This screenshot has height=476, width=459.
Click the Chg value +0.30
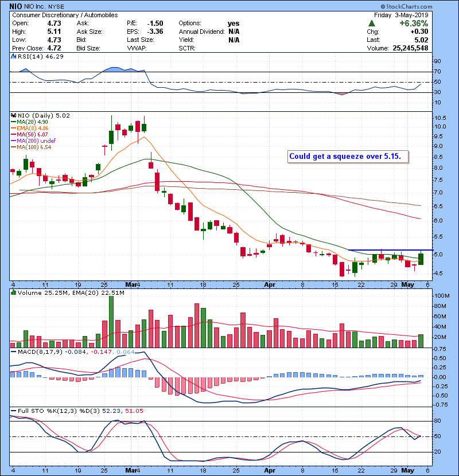pyautogui.click(x=419, y=32)
